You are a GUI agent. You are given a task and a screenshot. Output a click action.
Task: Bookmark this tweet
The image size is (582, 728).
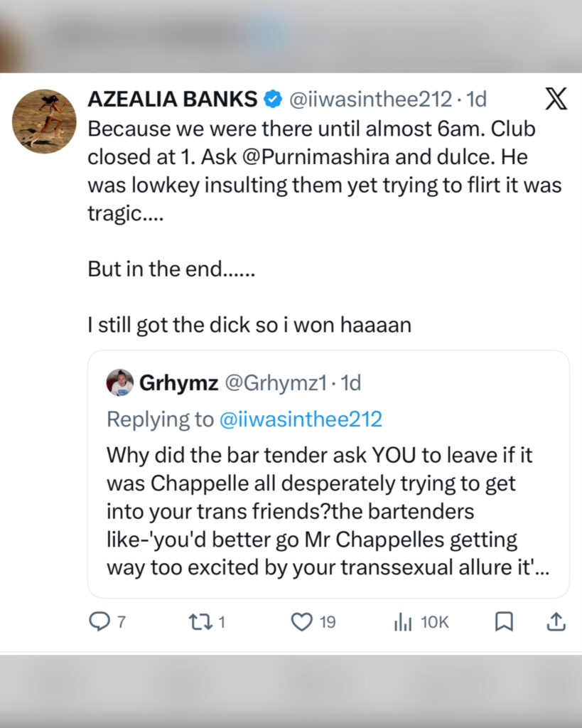pyautogui.click(x=503, y=622)
